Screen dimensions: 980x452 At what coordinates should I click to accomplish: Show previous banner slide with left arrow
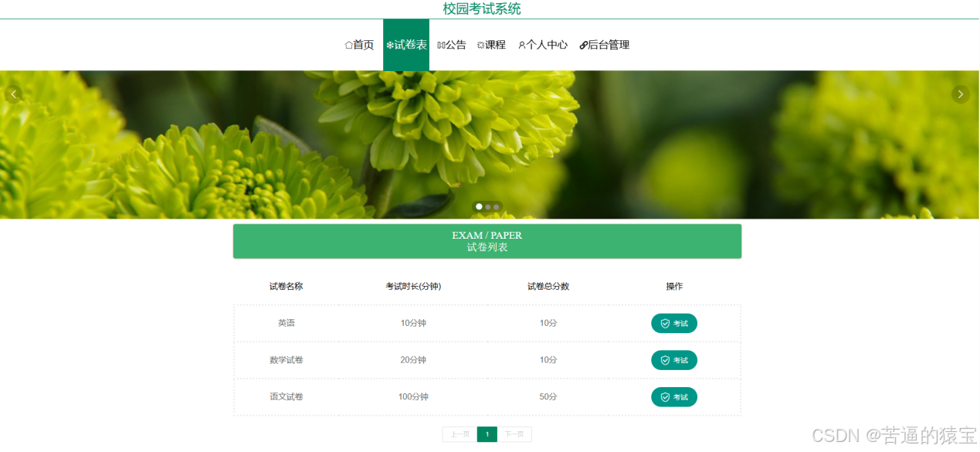point(13,94)
